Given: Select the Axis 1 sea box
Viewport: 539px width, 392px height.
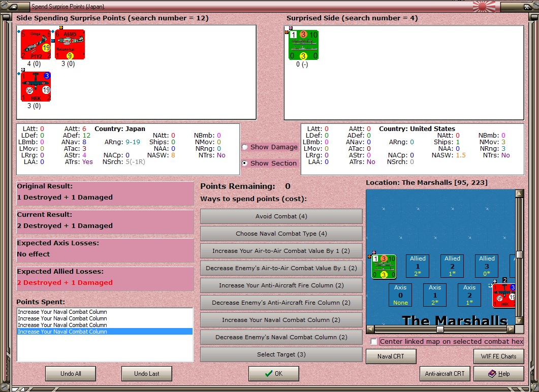Looking at the screenshot, I should (x=435, y=295).
